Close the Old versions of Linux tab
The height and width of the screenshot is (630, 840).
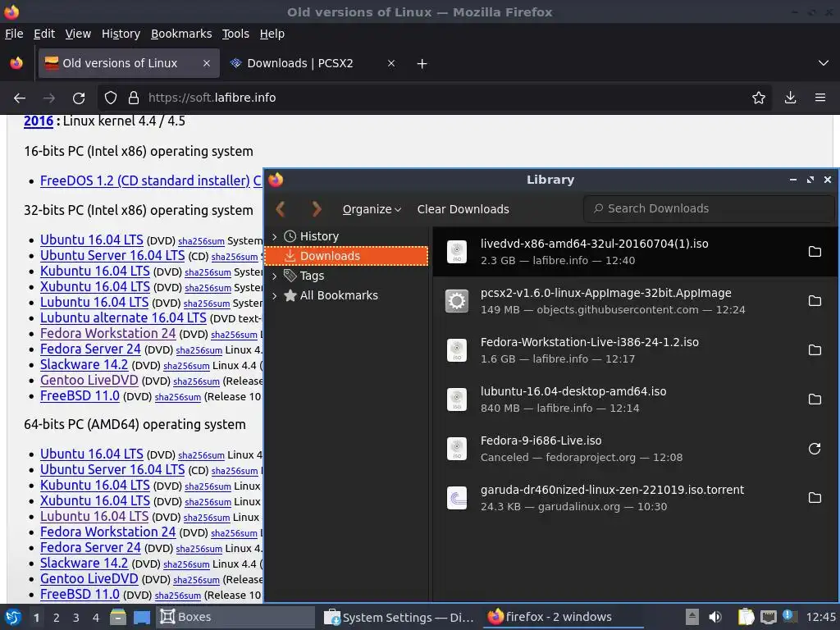(x=206, y=63)
